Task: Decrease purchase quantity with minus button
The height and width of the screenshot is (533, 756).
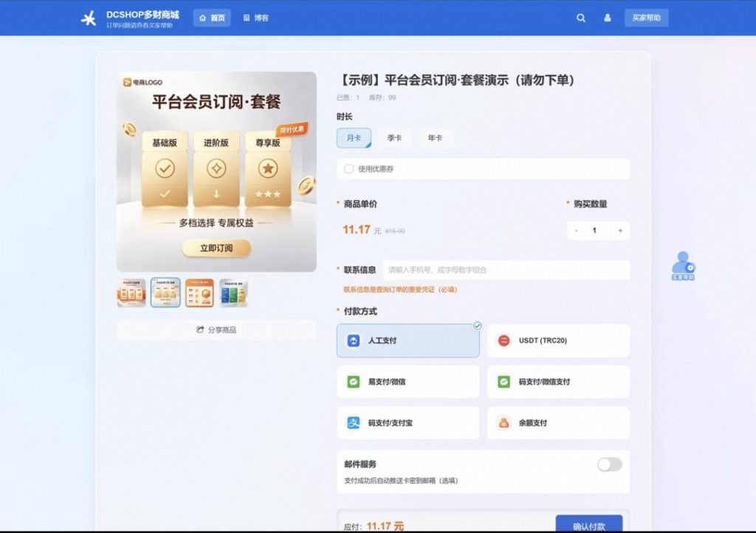Action: [x=576, y=230]
